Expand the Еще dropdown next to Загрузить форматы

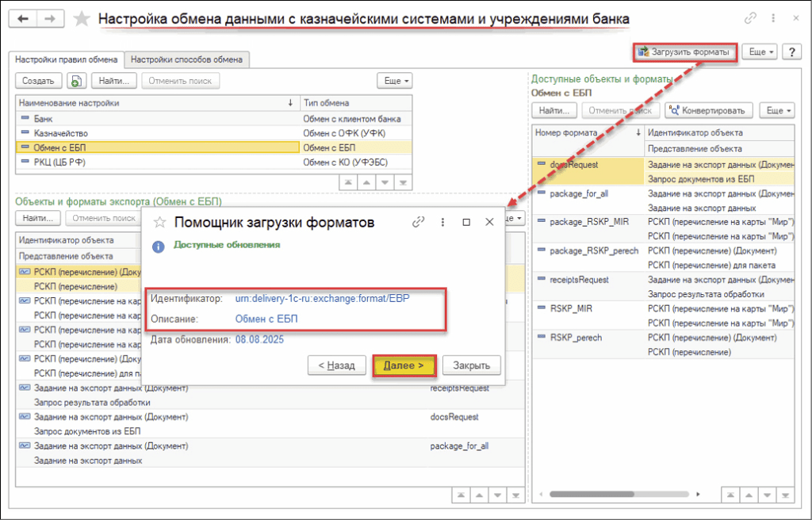[x=761, y=52]
